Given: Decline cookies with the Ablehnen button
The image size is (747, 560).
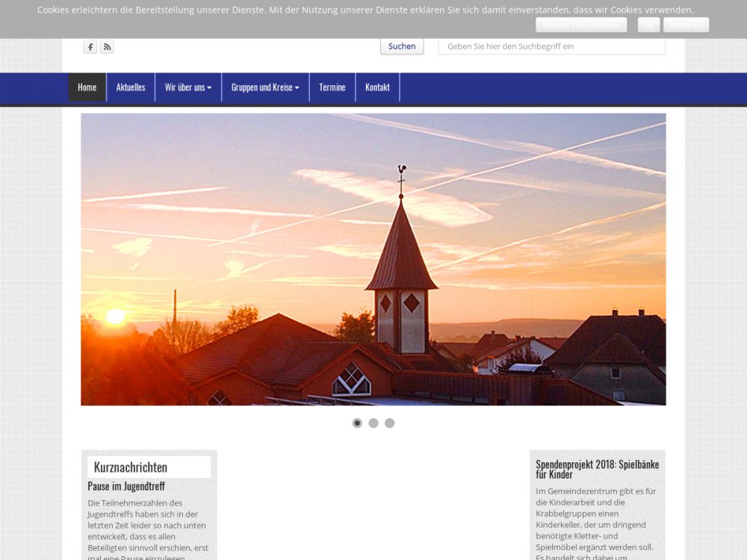Looking at the screenshot, I should click(x=686, y=25).
